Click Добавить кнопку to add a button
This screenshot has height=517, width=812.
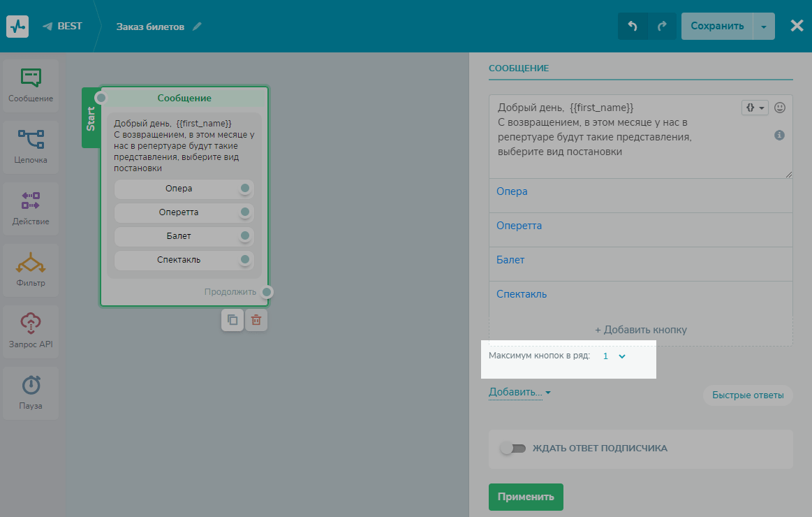click(x=640, y=330)
